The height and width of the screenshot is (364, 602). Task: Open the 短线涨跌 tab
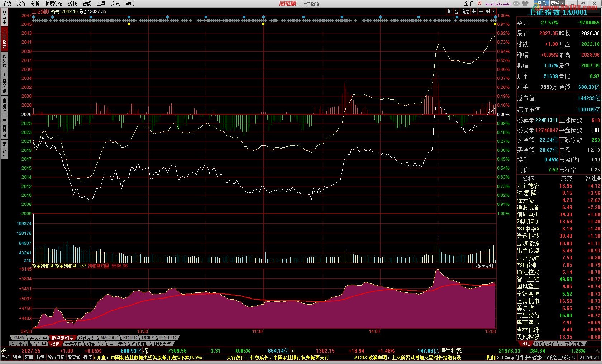click(140, 344)
